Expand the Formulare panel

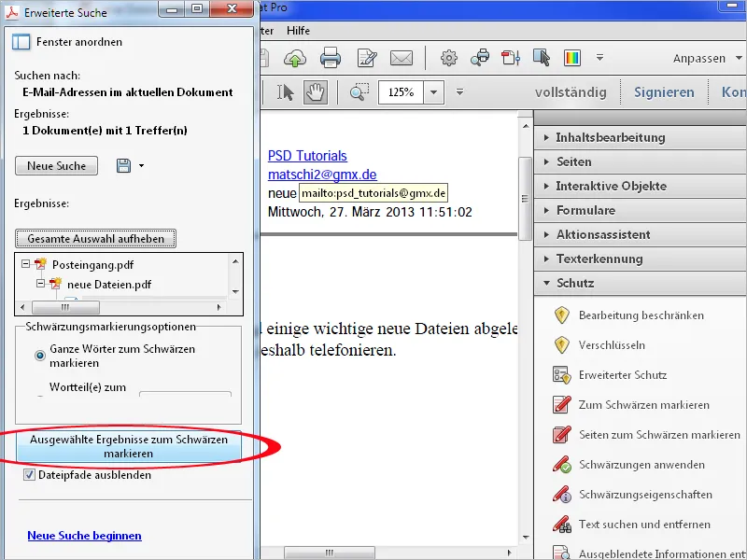coord(641,211)
